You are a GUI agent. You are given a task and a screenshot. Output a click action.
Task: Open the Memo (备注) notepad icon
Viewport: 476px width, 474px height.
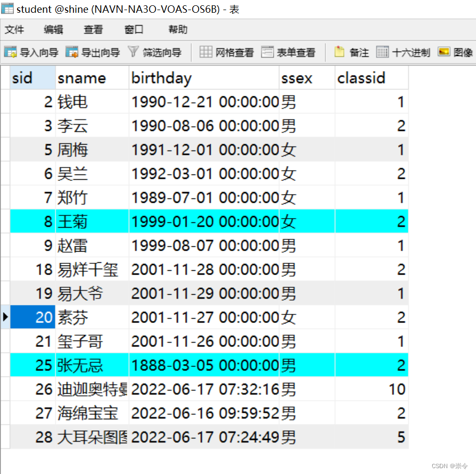pyautogui.click(x=339, y=52)
